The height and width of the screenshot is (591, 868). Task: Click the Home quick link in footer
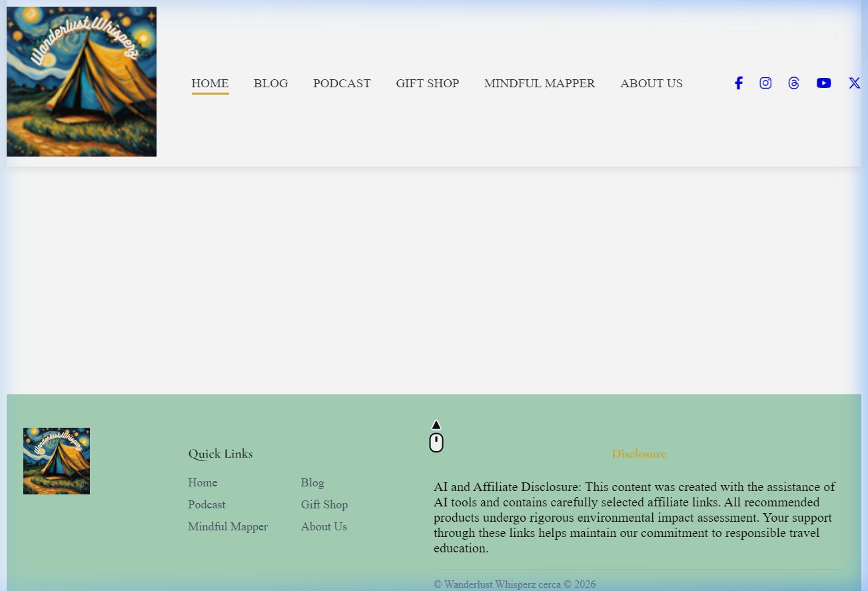pyautogui.click(x=203, y=482)
